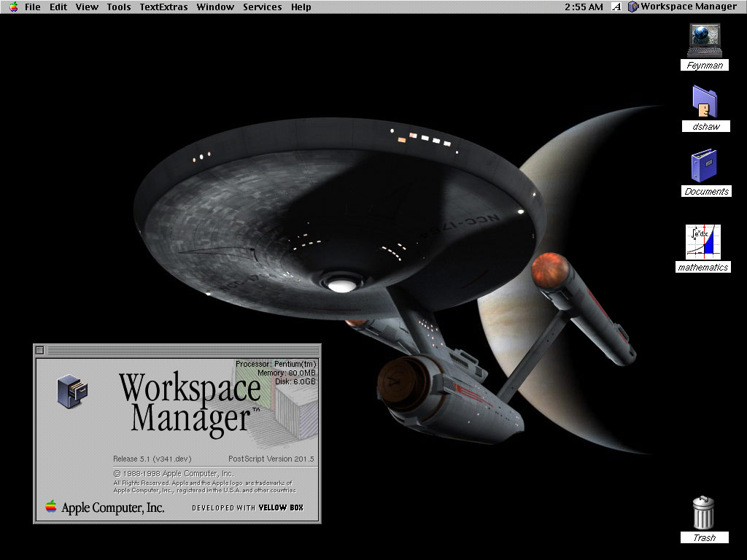This screenshot has height=560, width=747.
Task: Click the 1988-1998 copyright line
Action: pos(174,474)
